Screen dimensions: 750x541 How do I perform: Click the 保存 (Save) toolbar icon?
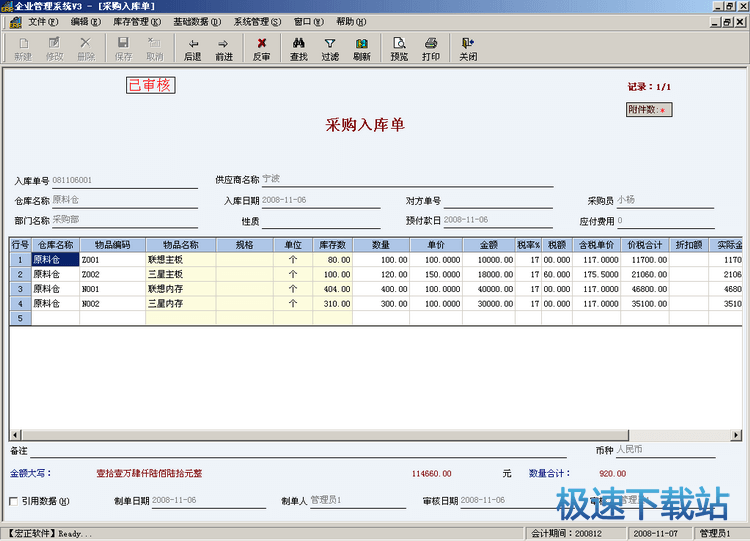(x=123, y=48)
